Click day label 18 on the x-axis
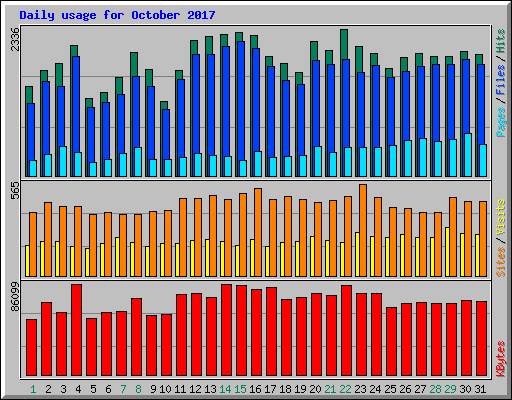Viewport: 512px width, 400px height. pyautogui.click(x=285, y=389)
